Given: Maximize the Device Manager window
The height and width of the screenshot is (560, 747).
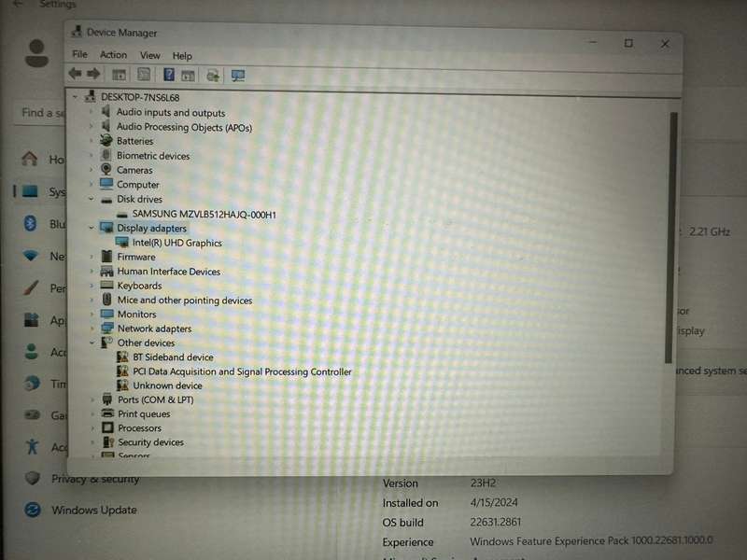Looking at the screenshot, I should tap(628, 43).
